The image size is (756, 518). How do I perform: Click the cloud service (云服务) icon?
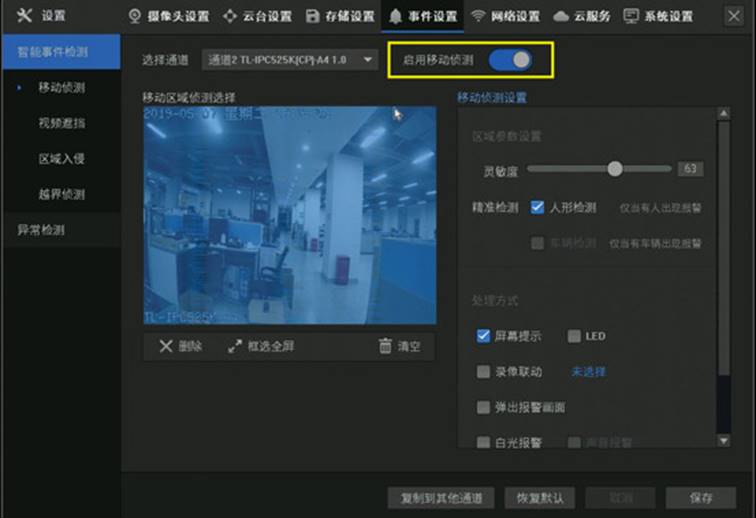click(x=561, y=16)
